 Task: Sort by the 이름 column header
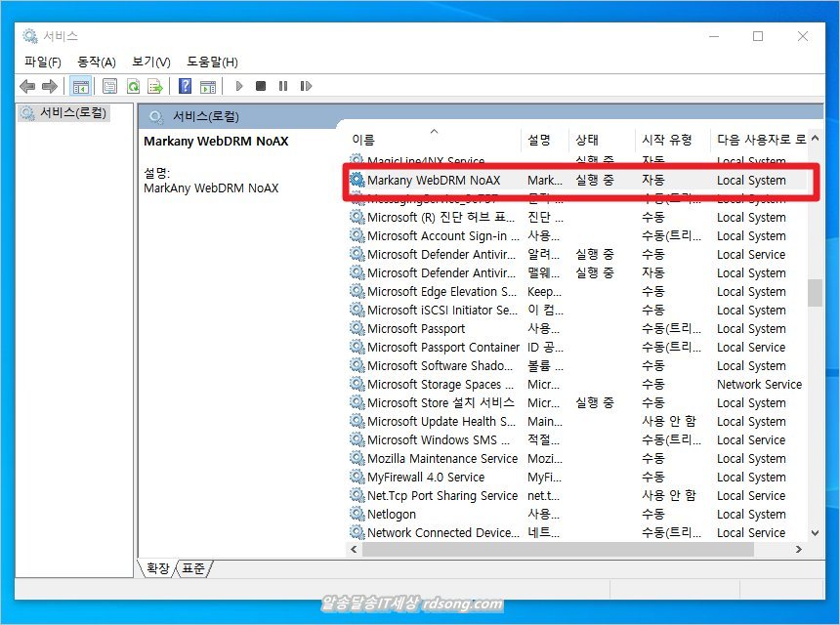pos(363,141)
